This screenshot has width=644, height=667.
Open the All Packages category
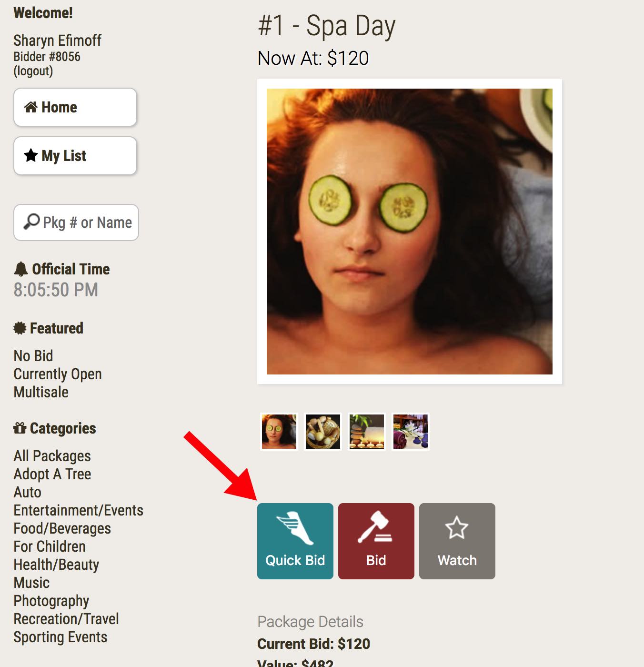click(x=52, y=456)
